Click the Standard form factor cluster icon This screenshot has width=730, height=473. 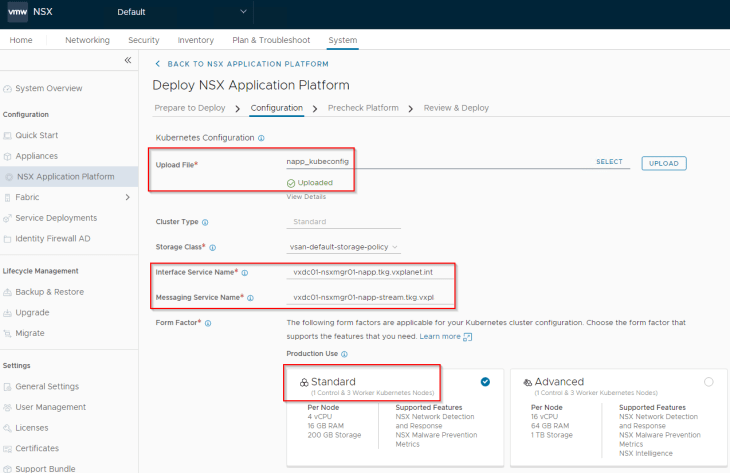pyautogui.click(x=304, y=382)
